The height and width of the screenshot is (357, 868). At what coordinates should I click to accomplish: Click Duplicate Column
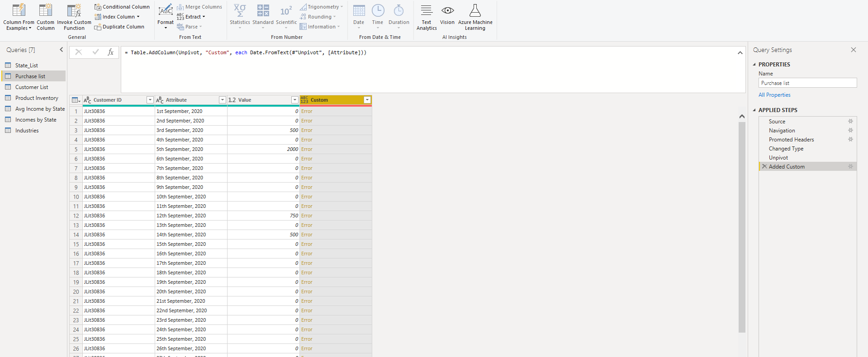click(x=119, y=27)
